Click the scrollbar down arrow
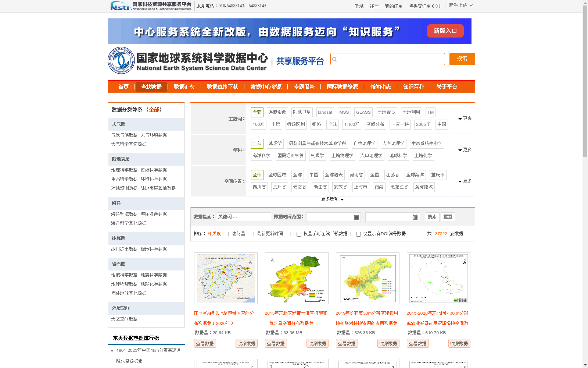The height and width of the screenshot is (368, 588). pyautogui.click(x=585, y=365)
